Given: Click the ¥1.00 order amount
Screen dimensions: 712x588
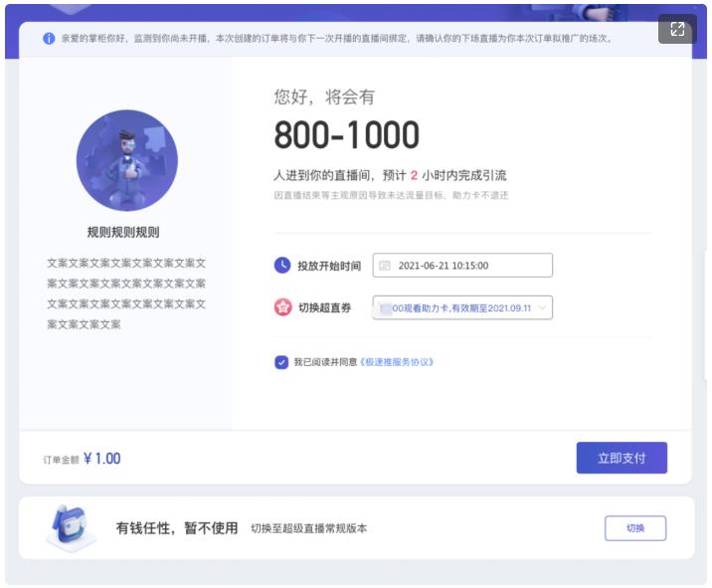Looking at the screenshot, I should click(x=102, y=459).
